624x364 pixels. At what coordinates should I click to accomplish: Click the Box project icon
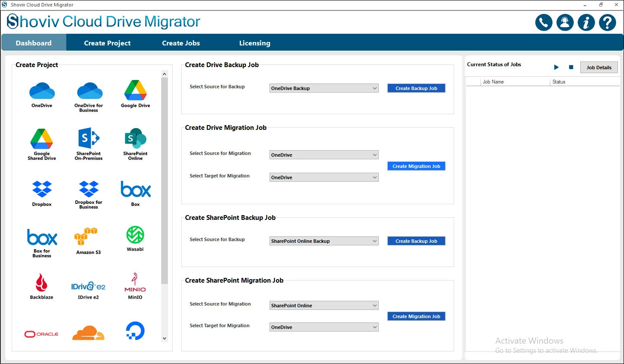coord(136,189)
